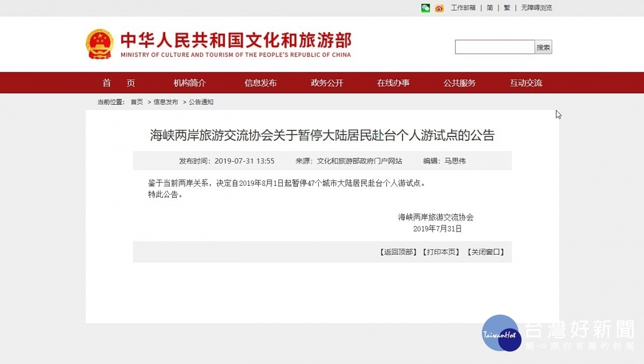Click 返回顶部 to return to top

pos(398,252)
